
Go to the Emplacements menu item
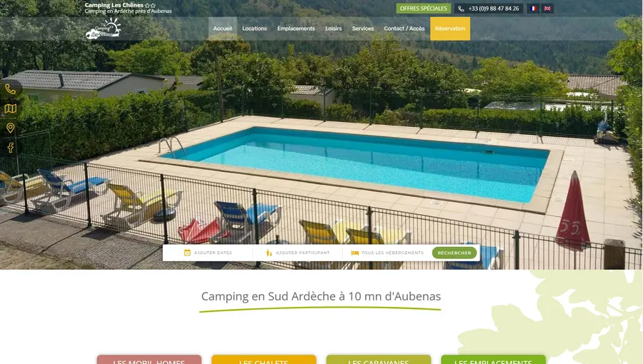click(296, 29)
